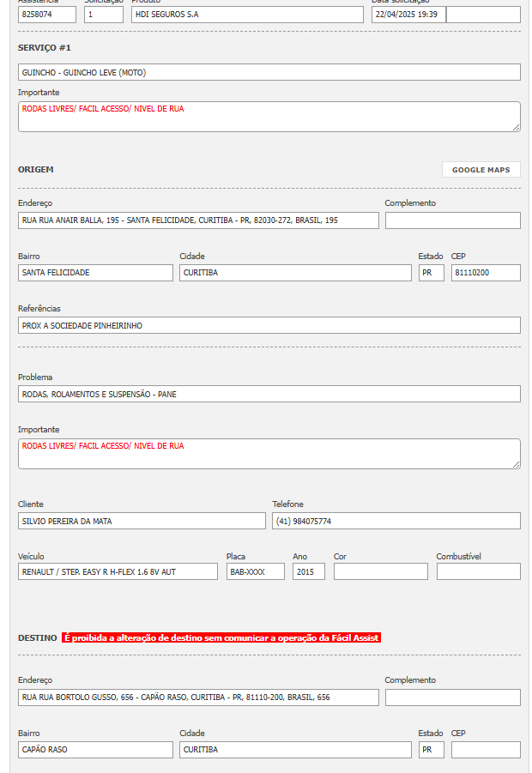532x773 pixels.
Task: Select the Telefone field
Action: (396, 521)
